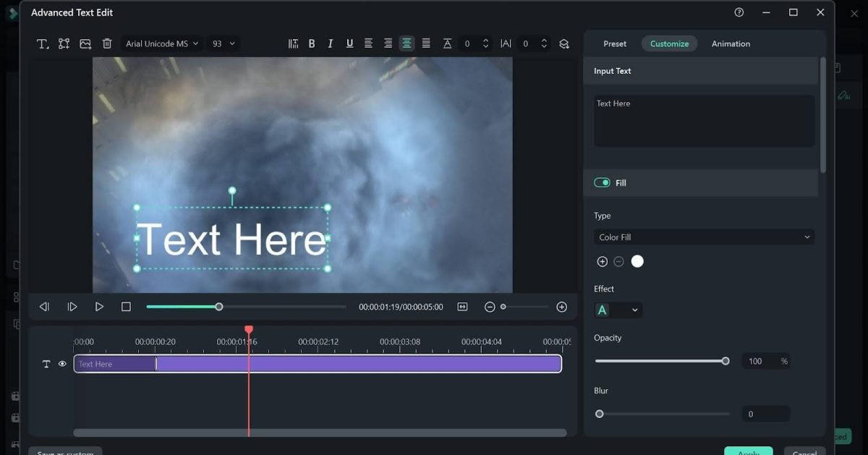Image resolution: width=868 pixels, height=455 pixels.
Task: Select the white fill color swatch
Action: (637, 261)
